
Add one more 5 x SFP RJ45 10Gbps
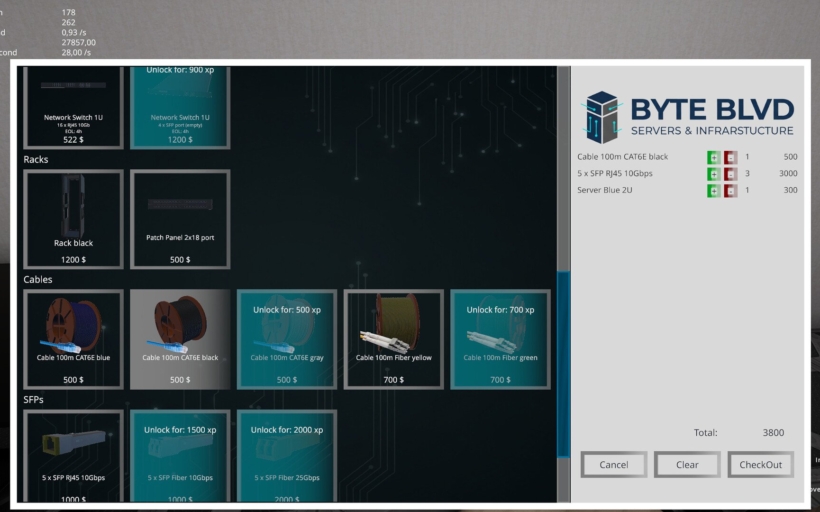click(713, 174)
